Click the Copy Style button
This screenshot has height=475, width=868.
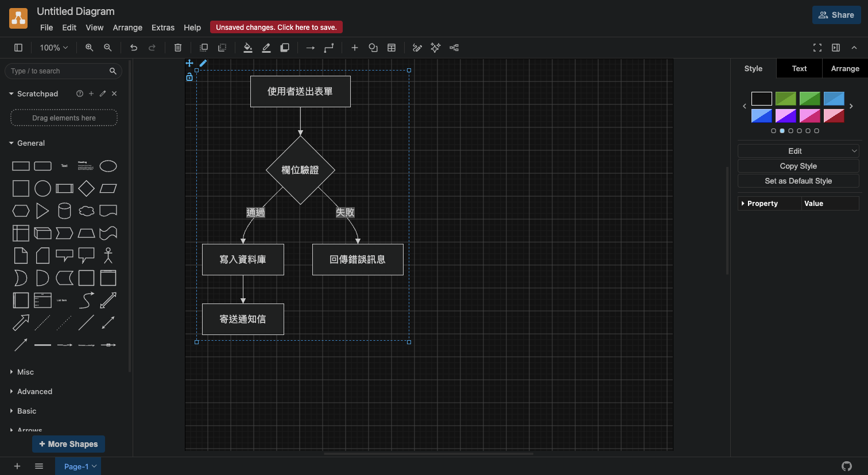[799, 166]
